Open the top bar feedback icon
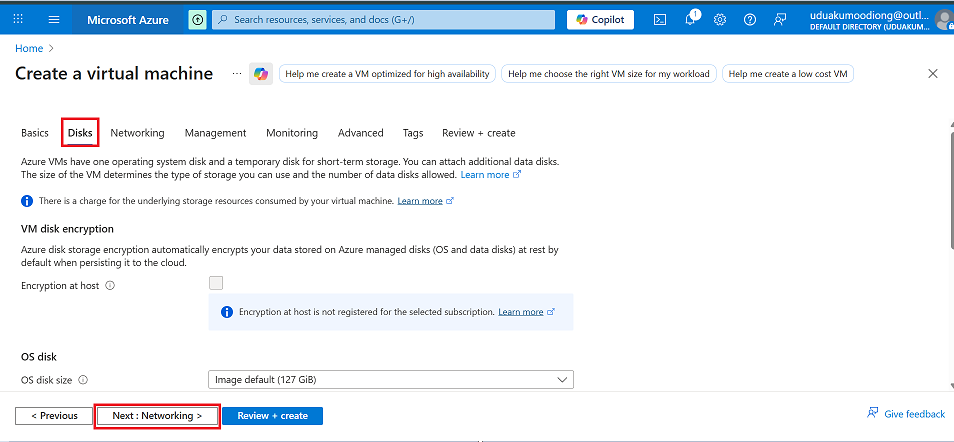954x442 pixels. pyautogui.click(x=780, y=19)
